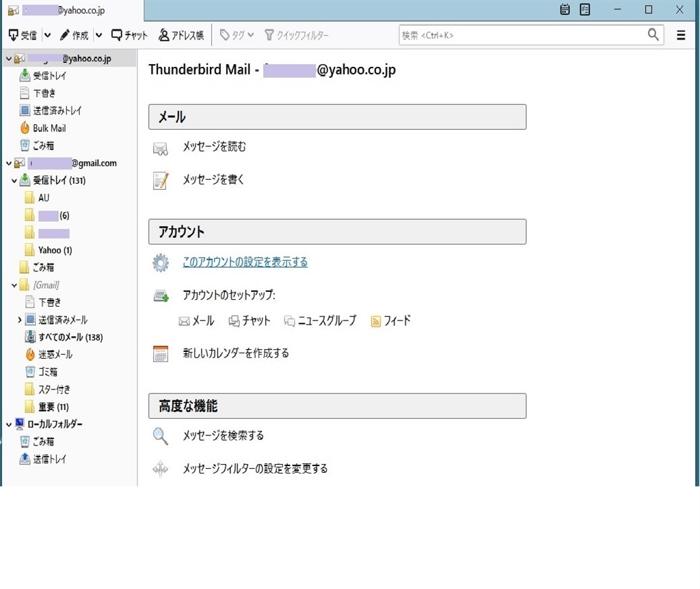Click the すべてのメール archive icon
700x589 pixels.
[x=30, y=337]
